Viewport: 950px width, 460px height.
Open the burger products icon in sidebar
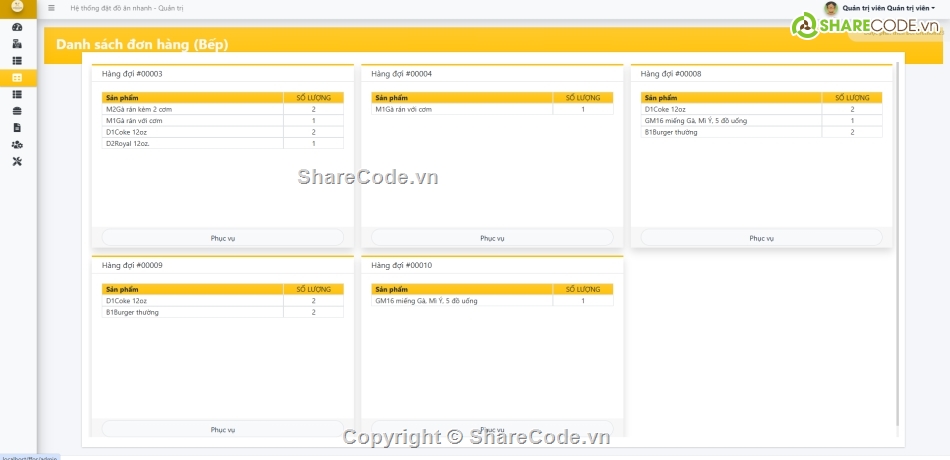(x=17, y=111)
